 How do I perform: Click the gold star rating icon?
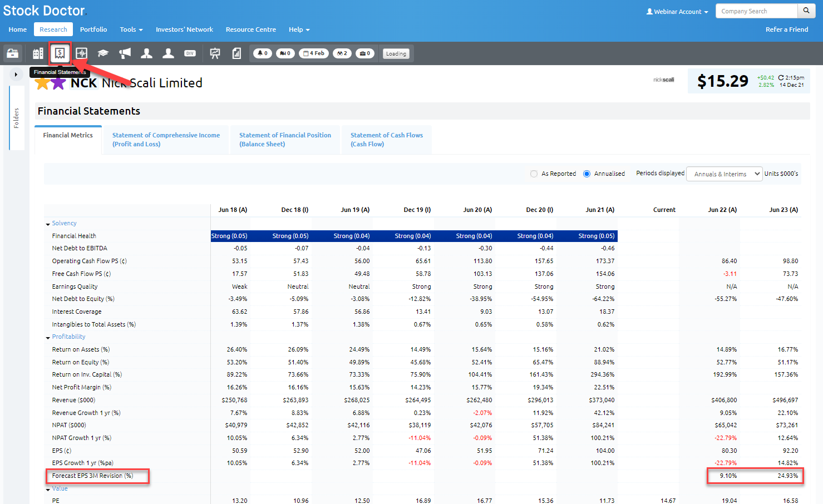(x=42, y=83)
